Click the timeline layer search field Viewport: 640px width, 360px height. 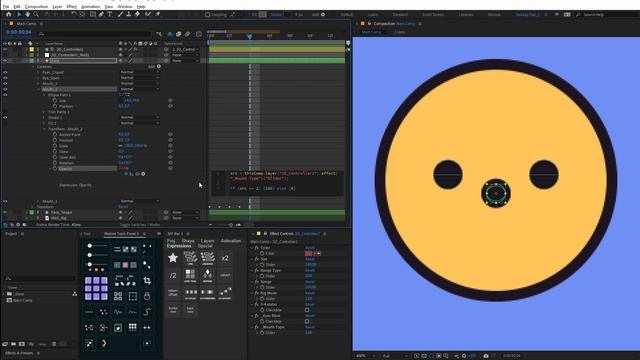95,34
